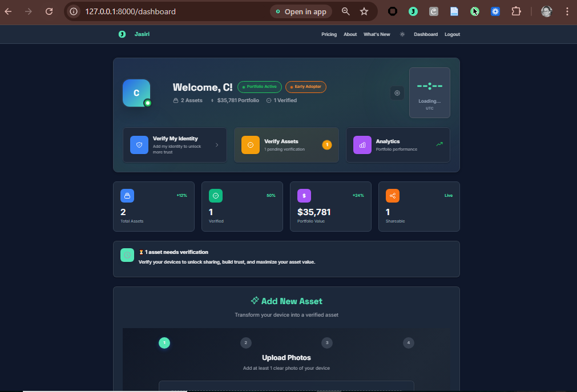Viewport: 577px width, 392px height.
Task: Open the What's New menu item
Action: [x=377, y=34]
